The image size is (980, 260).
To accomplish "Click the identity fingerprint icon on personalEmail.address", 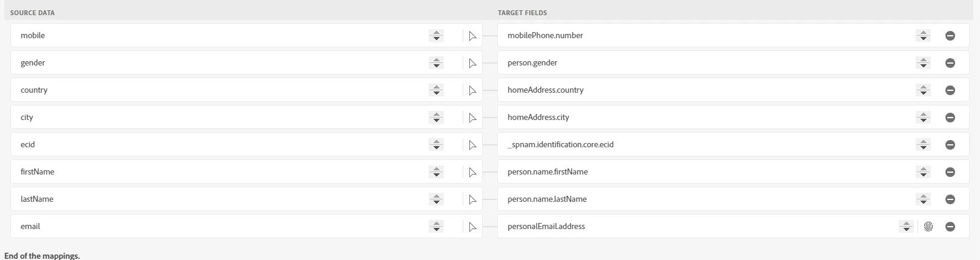I will (928, 227).
